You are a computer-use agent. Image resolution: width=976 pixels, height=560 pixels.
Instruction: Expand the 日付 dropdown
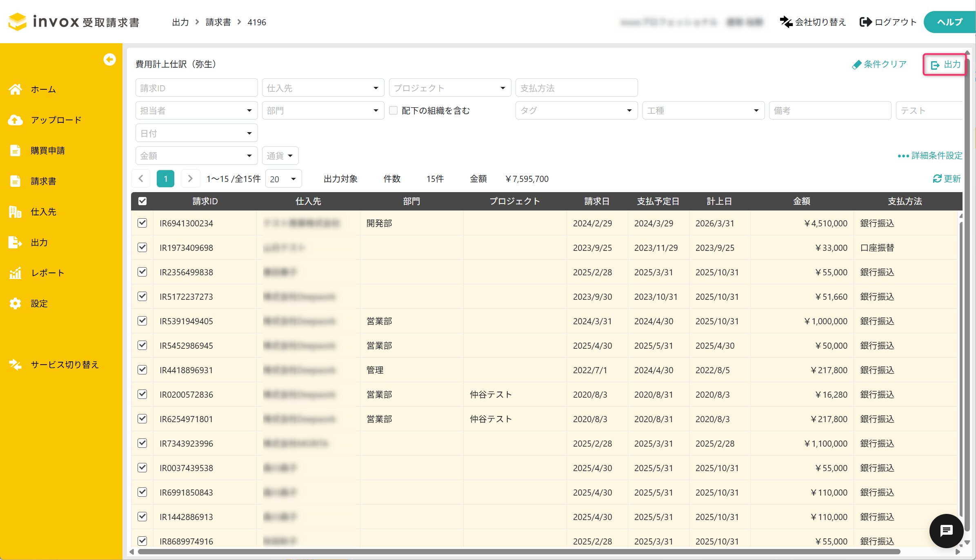click(196, 133)
